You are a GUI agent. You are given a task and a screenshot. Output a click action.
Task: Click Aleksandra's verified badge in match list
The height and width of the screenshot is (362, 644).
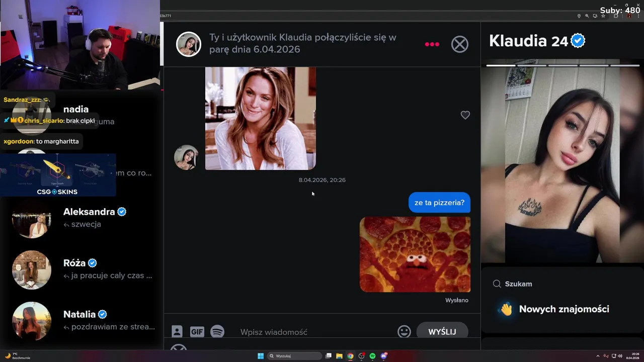point(122,212)
